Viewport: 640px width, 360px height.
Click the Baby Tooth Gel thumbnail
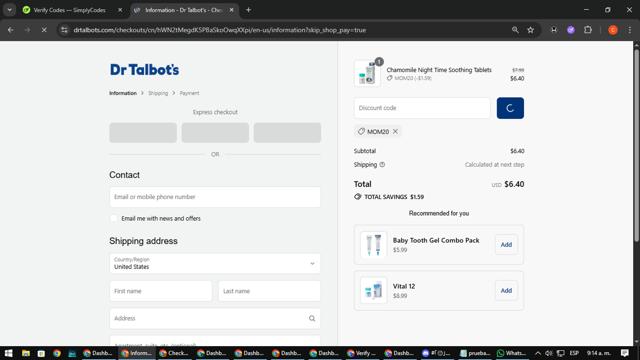point(373,244)
